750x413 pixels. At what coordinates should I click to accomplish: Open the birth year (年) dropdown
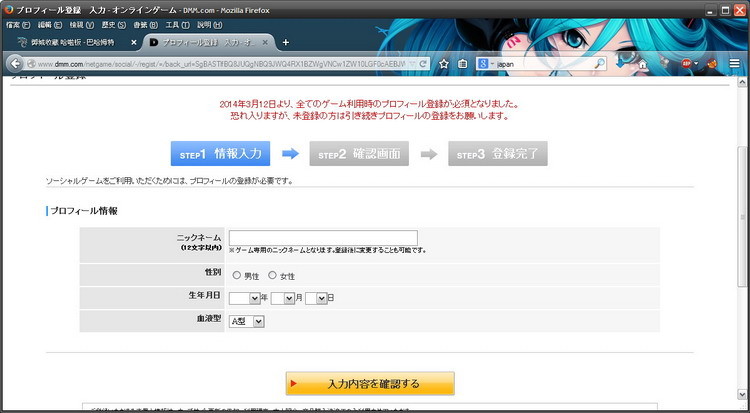pyautogui.click(x=244, y=298)
